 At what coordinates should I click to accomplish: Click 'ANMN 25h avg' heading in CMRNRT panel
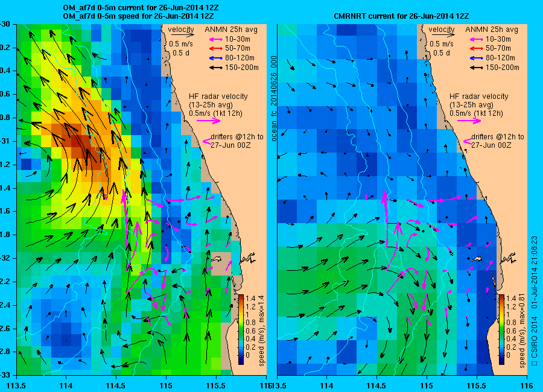[x=492, y=30]
